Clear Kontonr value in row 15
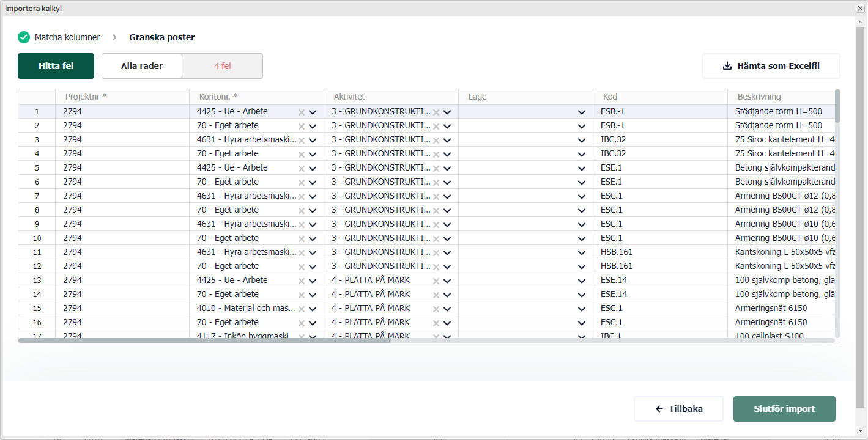Viewport: 868px width, 440px height. coord(301,309)
